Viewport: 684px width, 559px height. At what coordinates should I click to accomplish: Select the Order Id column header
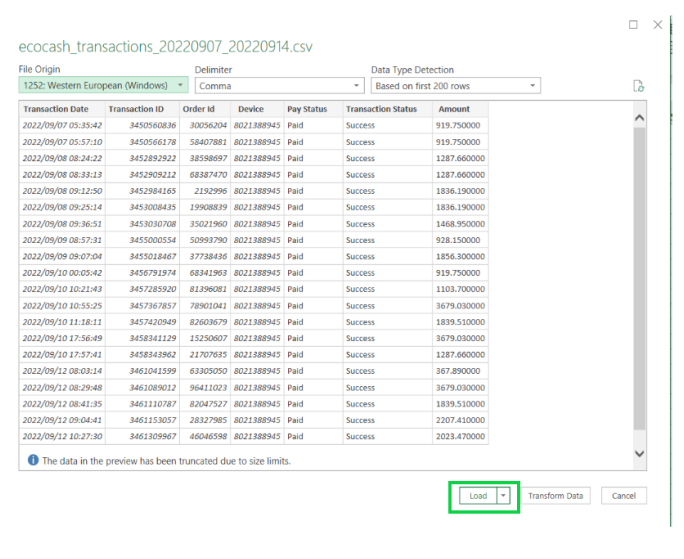[205, 109]
